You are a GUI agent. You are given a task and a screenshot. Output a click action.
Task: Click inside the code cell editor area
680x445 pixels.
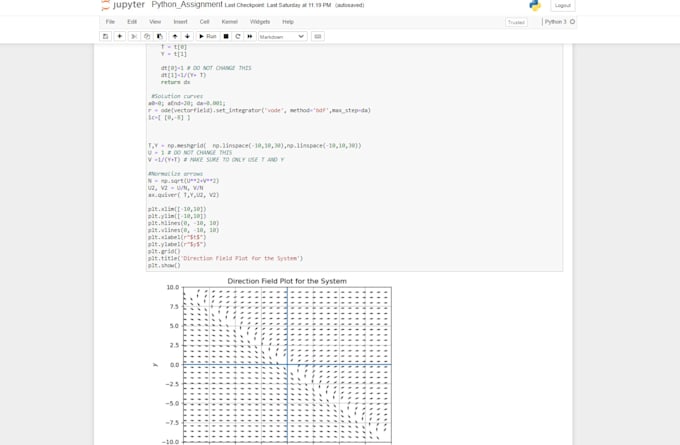(x=354, y=157)
